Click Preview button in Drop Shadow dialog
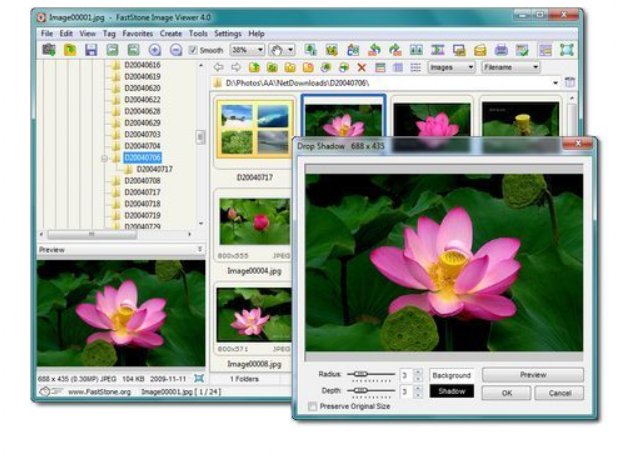Viewport: 618px width, 456px height. pyautogui.click(x=533, y=375)
